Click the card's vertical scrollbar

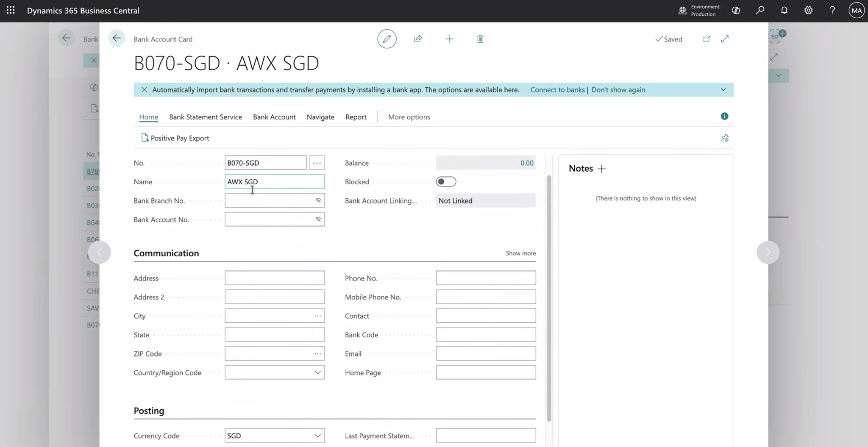[x=549, y=297]
